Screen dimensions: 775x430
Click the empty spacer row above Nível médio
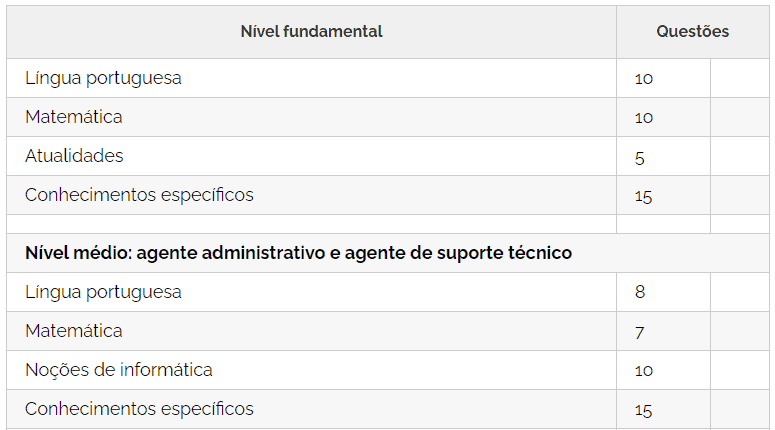pos(388,224)
